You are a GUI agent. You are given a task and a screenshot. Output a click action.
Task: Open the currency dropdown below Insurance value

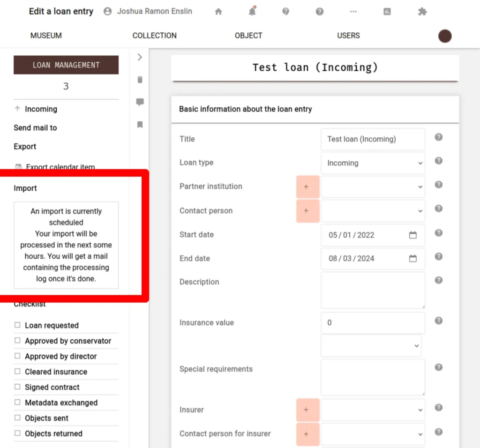[371, 345]
